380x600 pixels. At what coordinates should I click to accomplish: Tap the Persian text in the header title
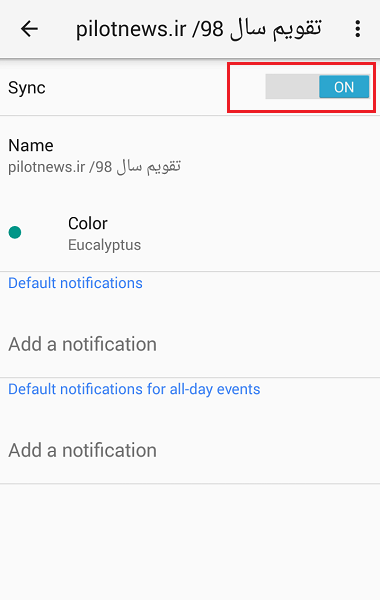tap(276, 29)
